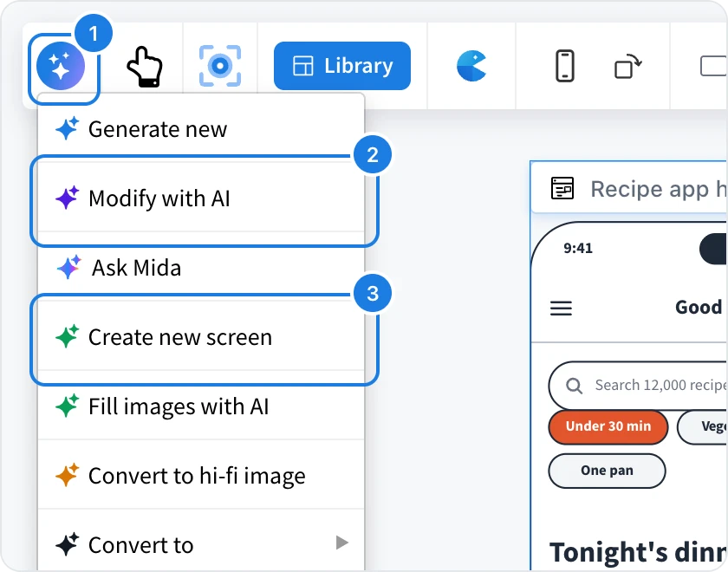Choose Ask Mida menu entry
The image size is (728, 572).
pos(201,268)
